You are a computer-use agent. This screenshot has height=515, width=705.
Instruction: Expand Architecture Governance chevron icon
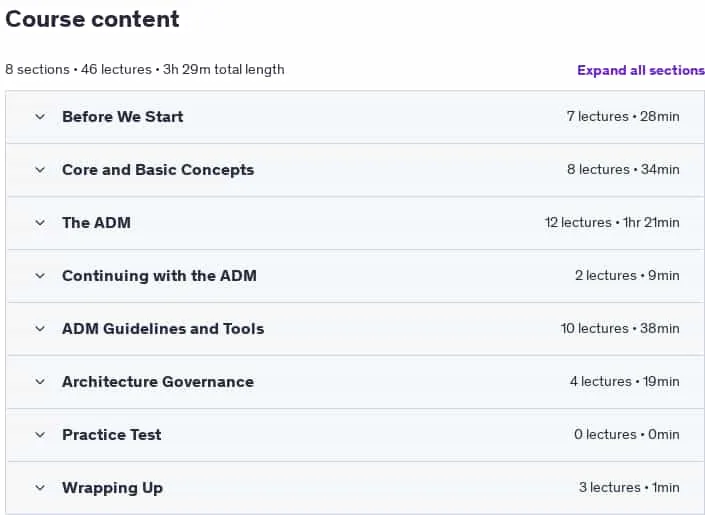[x=40, y=382]
